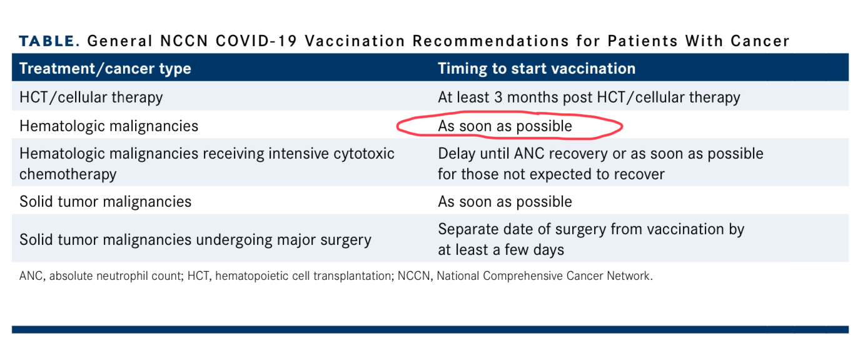
Task: Select the 'Hematologic malignancies' row label
Action: pos(109,126)
